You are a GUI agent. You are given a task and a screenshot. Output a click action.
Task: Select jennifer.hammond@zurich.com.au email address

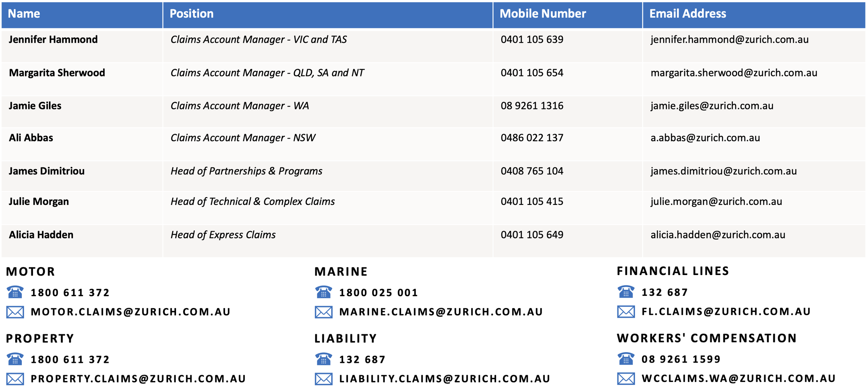coord(729,40)
